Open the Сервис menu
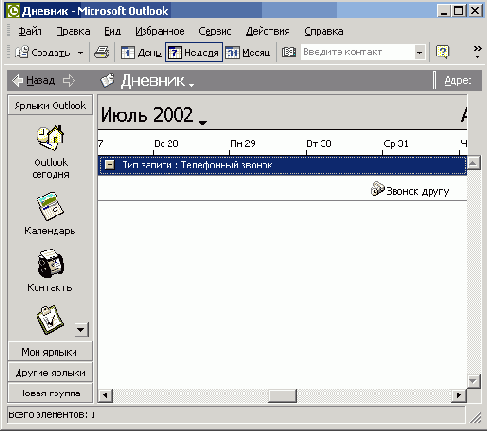487x431 pixels. 215,31
